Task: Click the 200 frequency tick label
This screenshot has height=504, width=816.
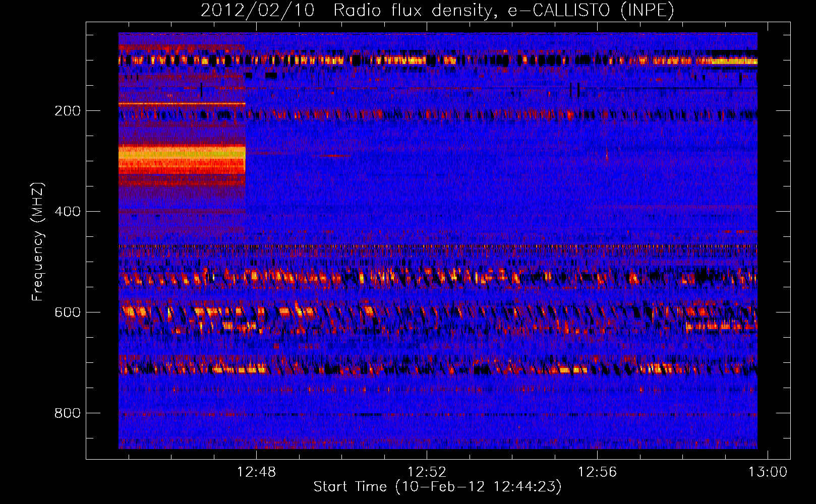Action: (x=68, y=111)
